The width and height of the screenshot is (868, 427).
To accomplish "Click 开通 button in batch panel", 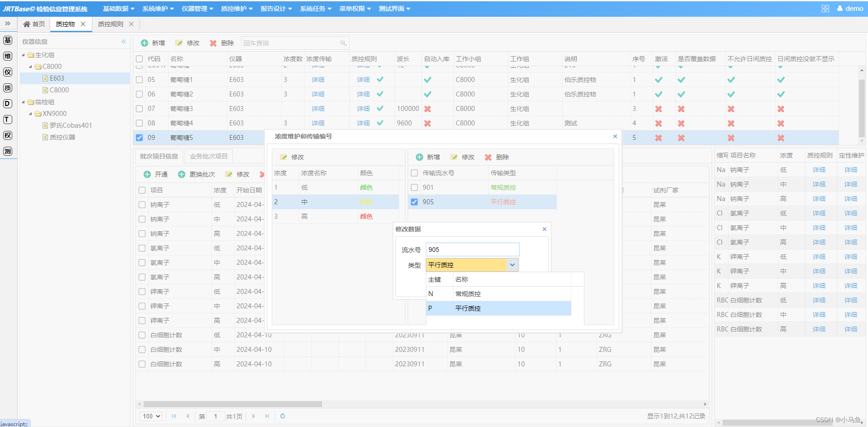I will tap(156, 174).
